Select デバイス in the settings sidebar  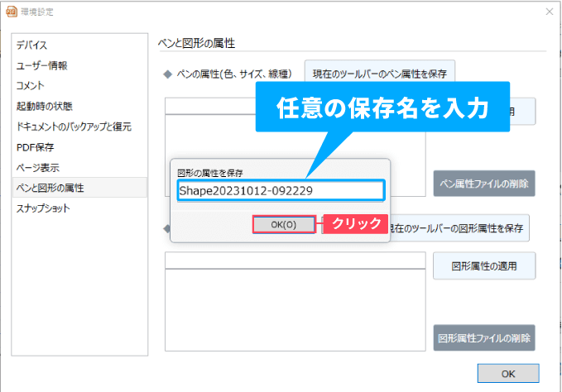[x=31, y=45]
